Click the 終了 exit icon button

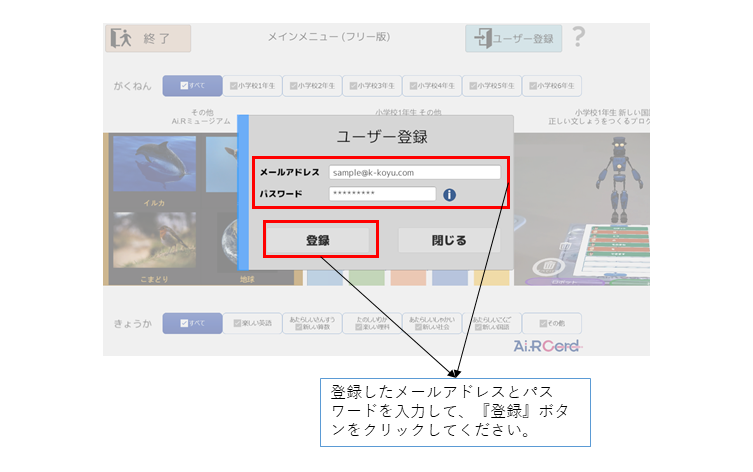click(148, 39)
